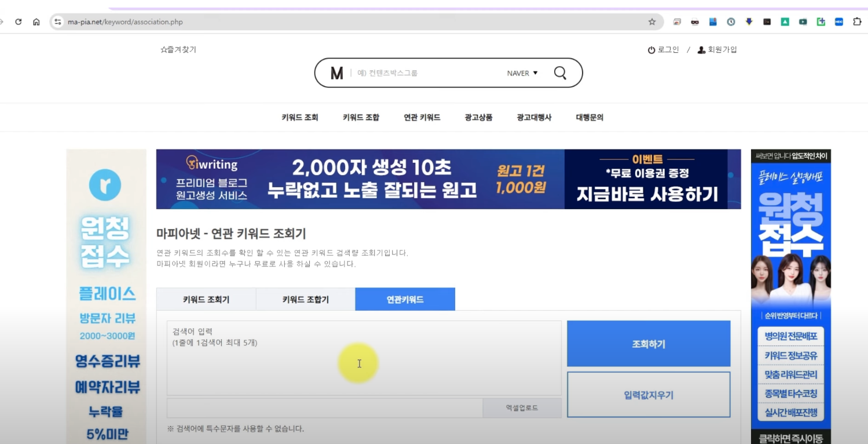
Task: Click the 조회하기 button
Action: [x=648, y=343]
